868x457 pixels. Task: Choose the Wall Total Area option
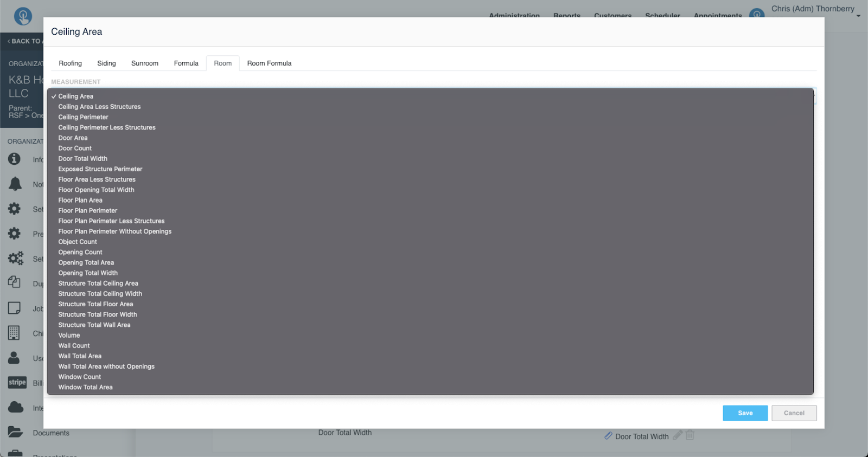(x=430, y=356)
